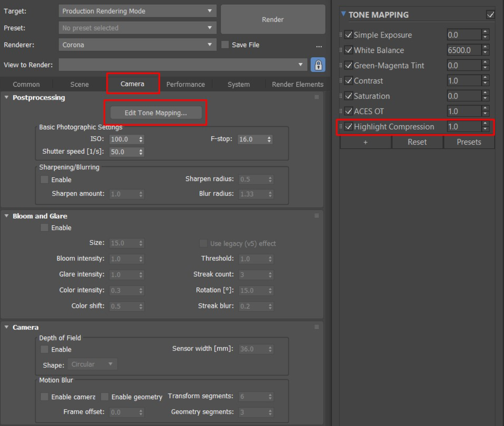Click the Render button
Image resolution: width=504 pixels, height=426 pixels.
[x=273, y=20]
